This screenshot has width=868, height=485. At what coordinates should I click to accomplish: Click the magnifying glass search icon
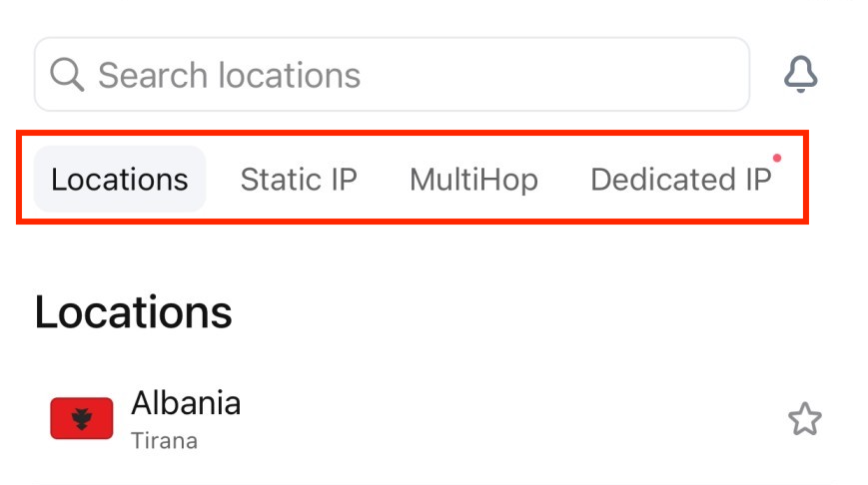(x=67, y=75)
